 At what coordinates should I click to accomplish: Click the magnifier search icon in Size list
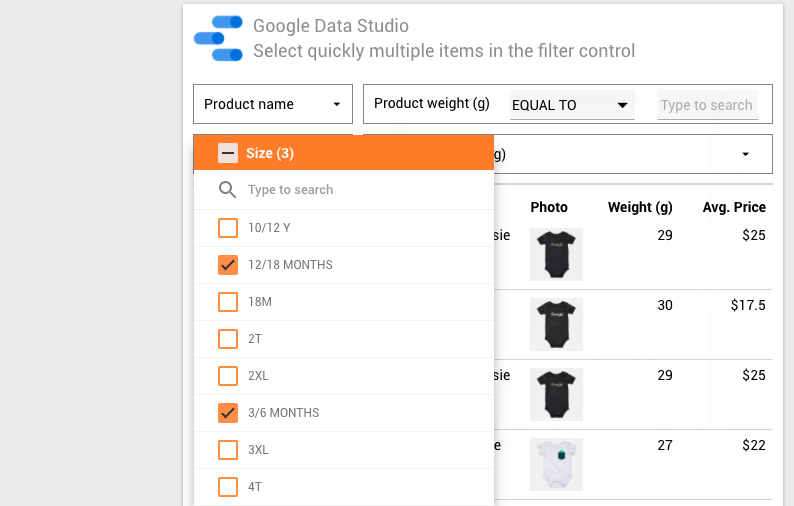227,190
